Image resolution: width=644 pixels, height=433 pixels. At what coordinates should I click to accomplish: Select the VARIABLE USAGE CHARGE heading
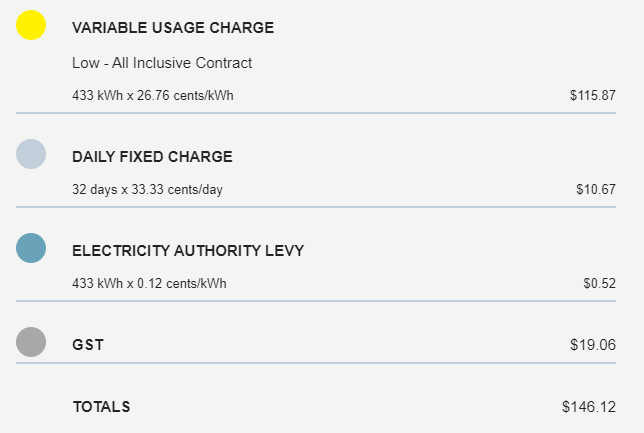[173, 28]
